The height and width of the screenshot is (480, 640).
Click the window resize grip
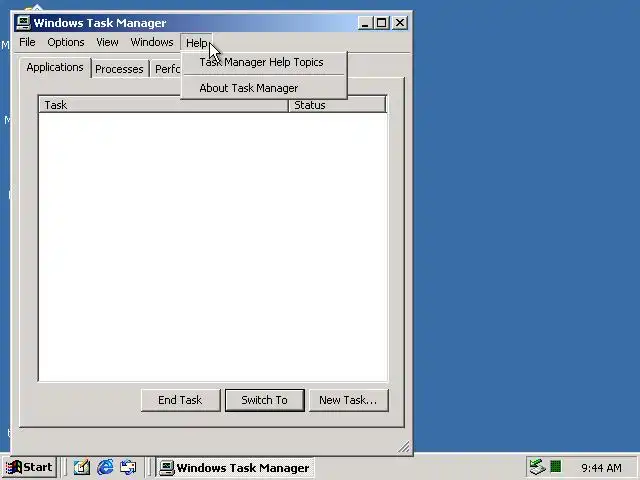click(x=404, y=447)
